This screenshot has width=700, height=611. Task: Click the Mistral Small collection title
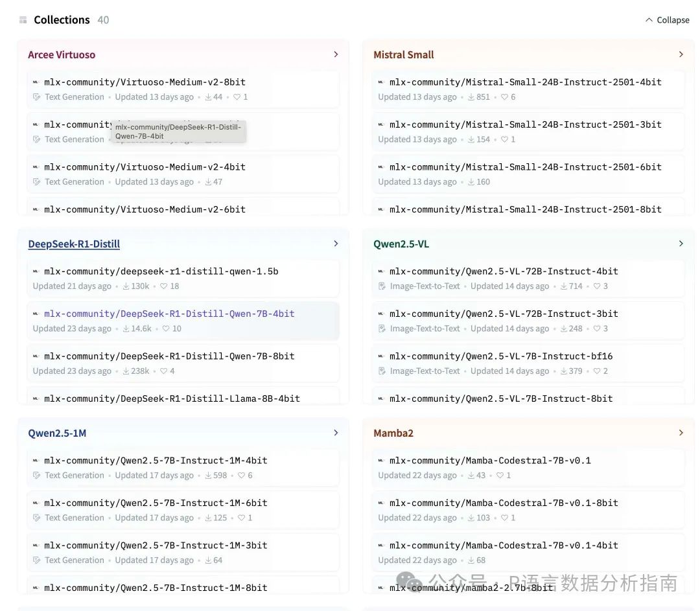[404, 55]
